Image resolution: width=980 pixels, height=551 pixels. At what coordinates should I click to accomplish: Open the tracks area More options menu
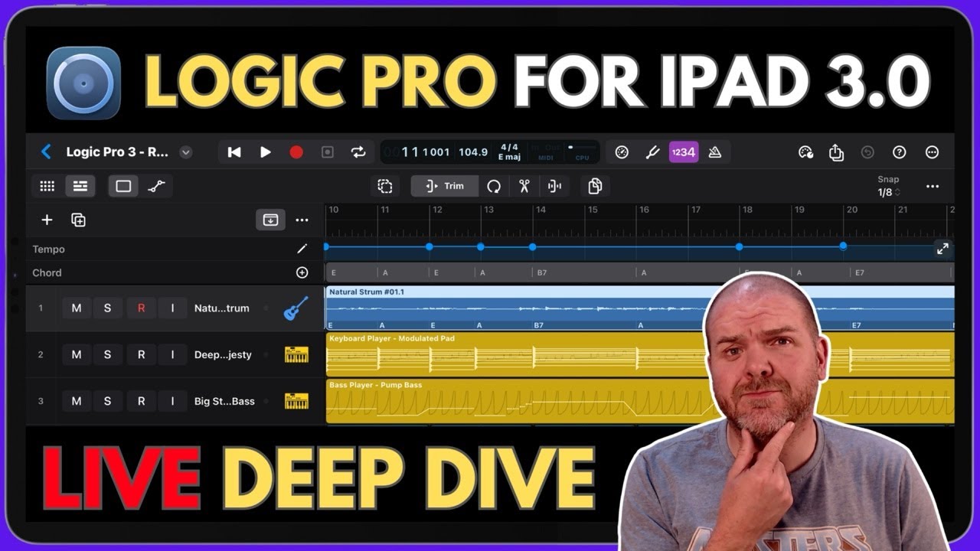pos(932,186)
